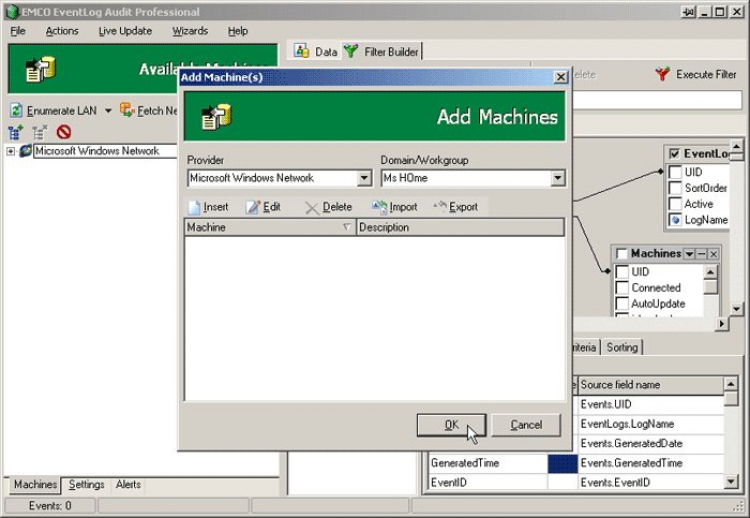Select the Events.GeneratedDate cell
The width and height of the screenshot is (750, 518).
coord(651,444)
